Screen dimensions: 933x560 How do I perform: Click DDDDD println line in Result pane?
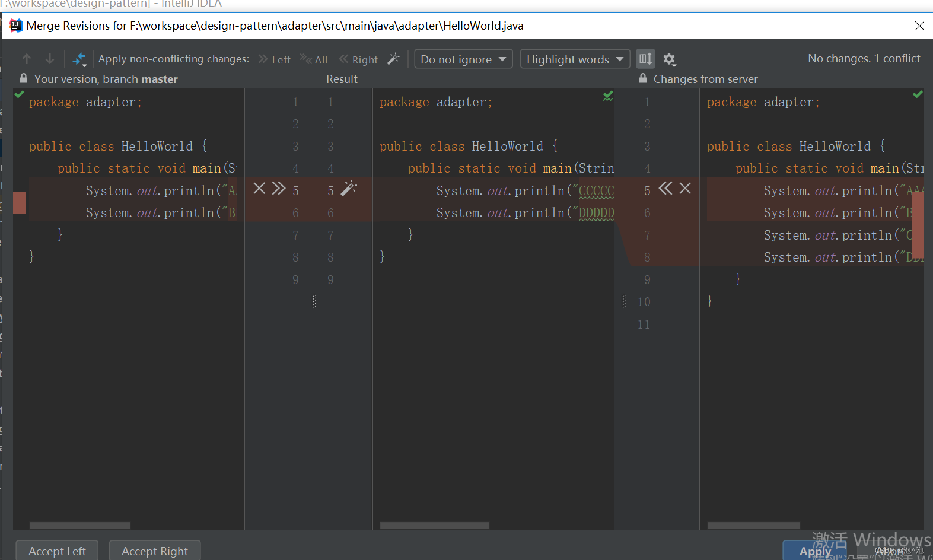[x=526, y=212]
